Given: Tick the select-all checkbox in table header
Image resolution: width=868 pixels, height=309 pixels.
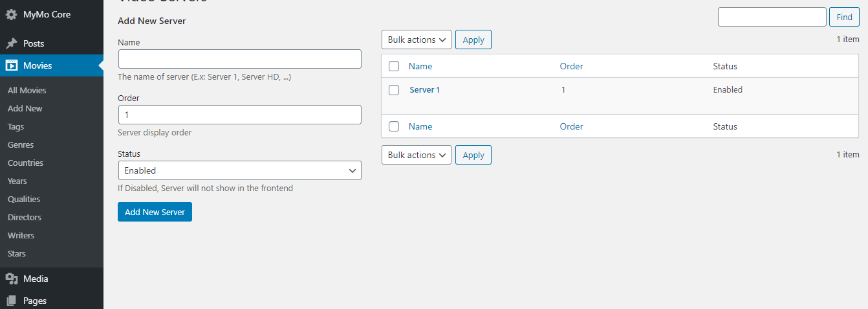Looking at the screenshot, I should point(394,66).
